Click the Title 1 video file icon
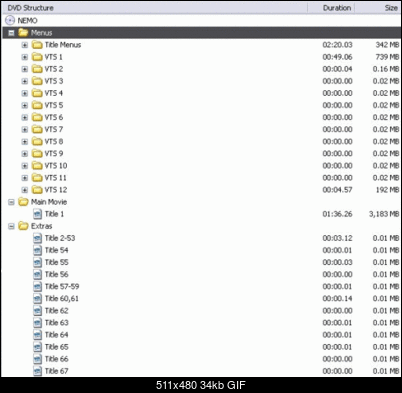The width and height of the screenshot is (402, 393). tap(38, 214)
